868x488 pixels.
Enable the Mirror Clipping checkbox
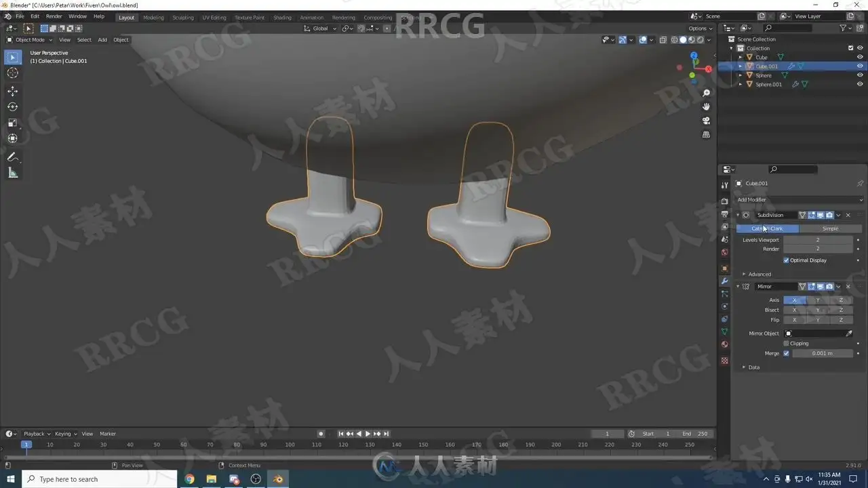(787, 344)
